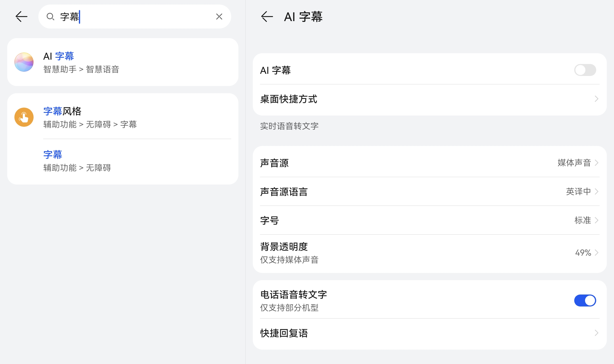Image resolution: width=614 pixels, height=364 pixels.
Task: Click the back arrow beside search field
Action: point(21,17)
